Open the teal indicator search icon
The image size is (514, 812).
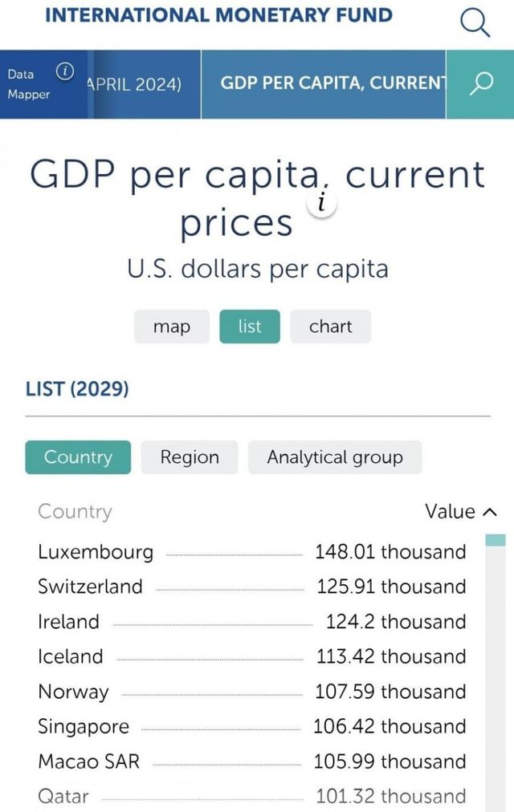pyautogui.click(x=480, y=83)
